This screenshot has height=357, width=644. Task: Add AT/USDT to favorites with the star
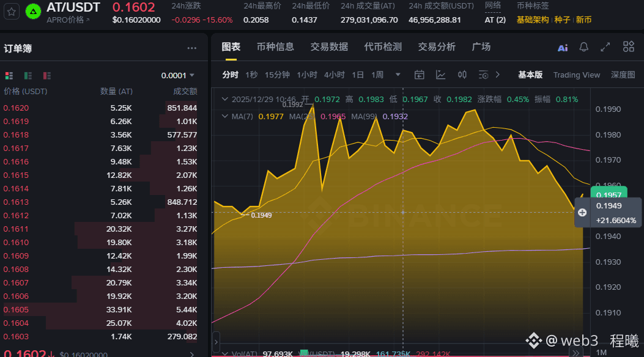tap(12, 12)
